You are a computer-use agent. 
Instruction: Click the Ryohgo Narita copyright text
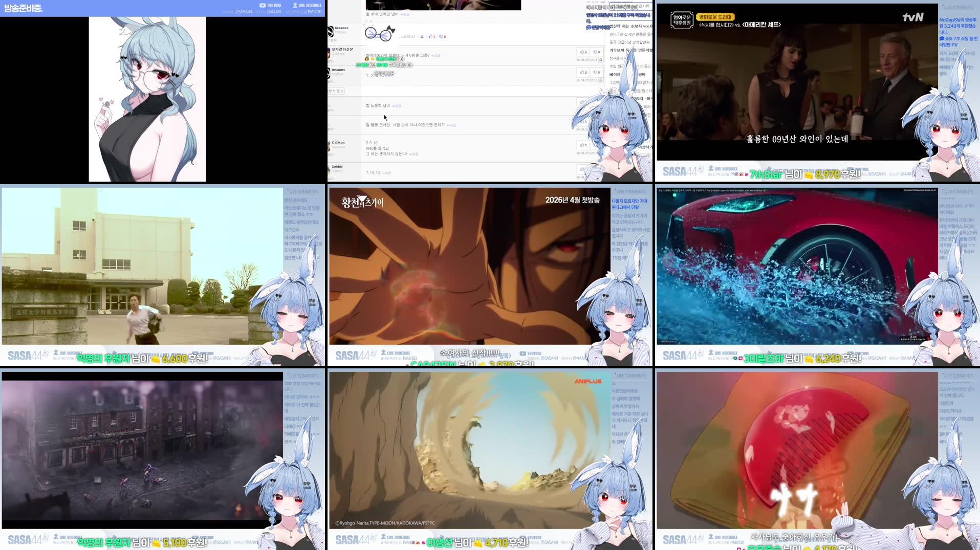coord(385,523)
